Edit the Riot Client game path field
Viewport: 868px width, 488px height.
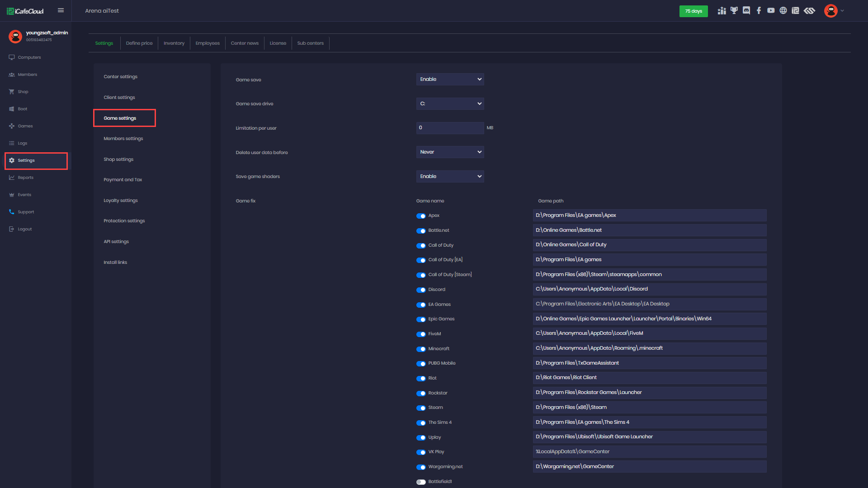tap(650, 378)
